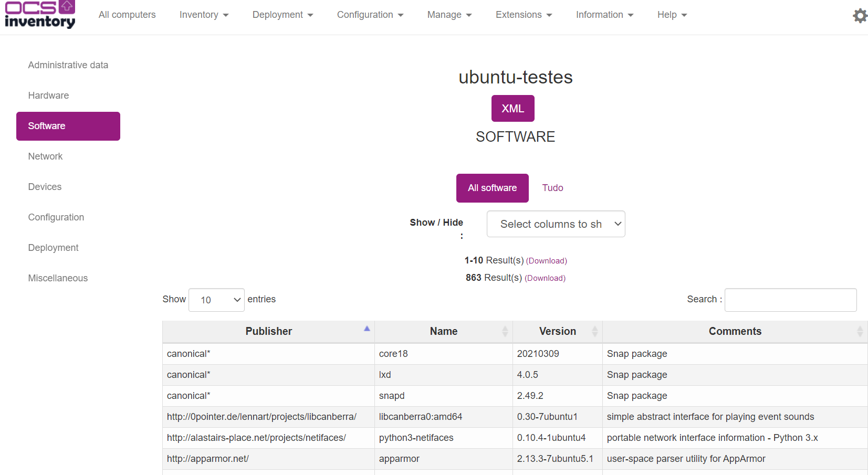Select the Software sidebar item
Viewport: 868px width, 475px height.
point(68,126)
